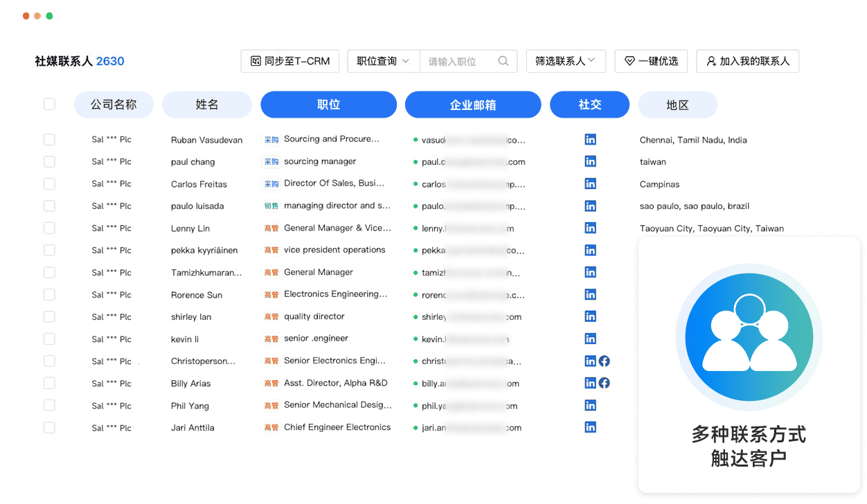Open Christoperson's Facebook profile icon
867x504 pixels.
604,361
